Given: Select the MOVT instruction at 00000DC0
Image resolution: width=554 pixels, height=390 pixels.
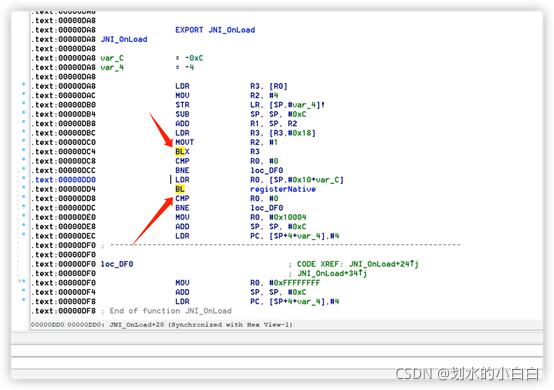Looking at the screenshot, I should (184, 142).
